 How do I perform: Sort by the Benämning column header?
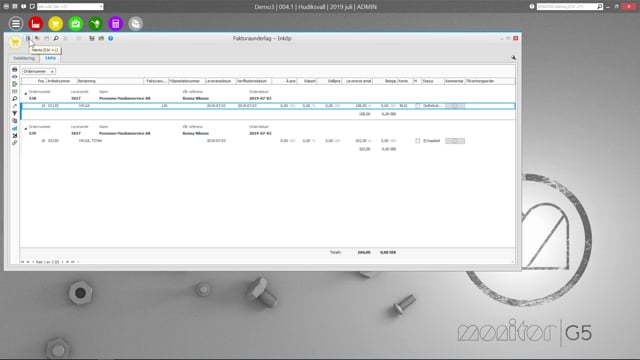tap(110, 81)
